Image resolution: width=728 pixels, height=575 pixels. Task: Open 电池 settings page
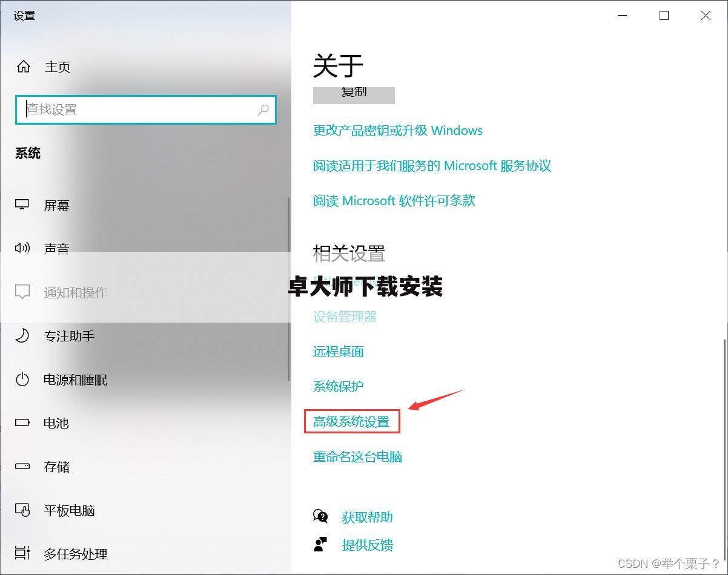click(x=56, y=423)
